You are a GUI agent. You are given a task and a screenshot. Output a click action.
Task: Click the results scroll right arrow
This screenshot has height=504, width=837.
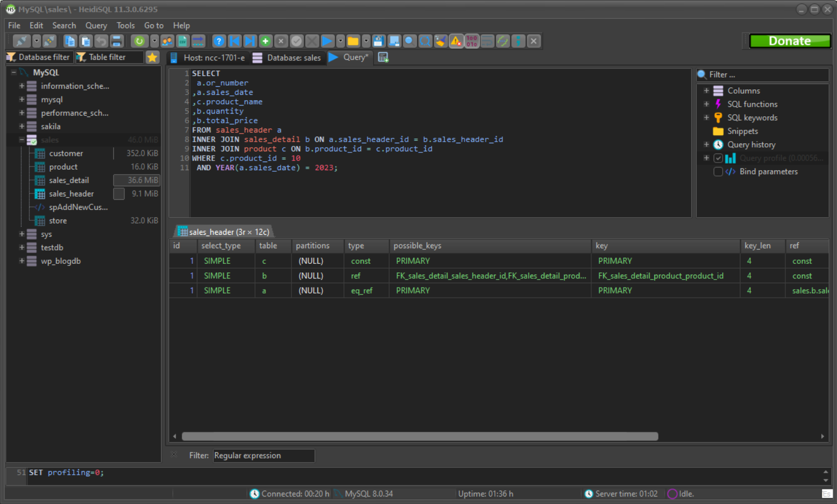click(822, 436)
